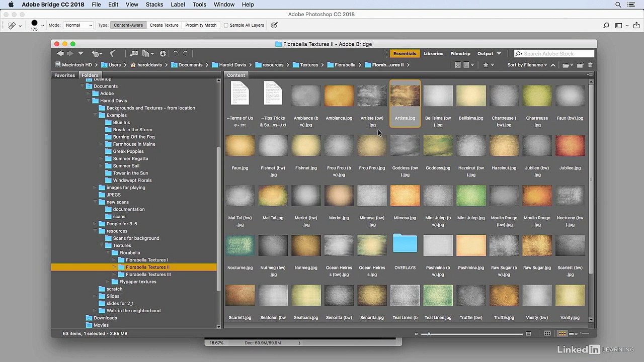Click the Spot Healing Brush tool icon
The image size is (644, 362).
click(x=12, y=25)
